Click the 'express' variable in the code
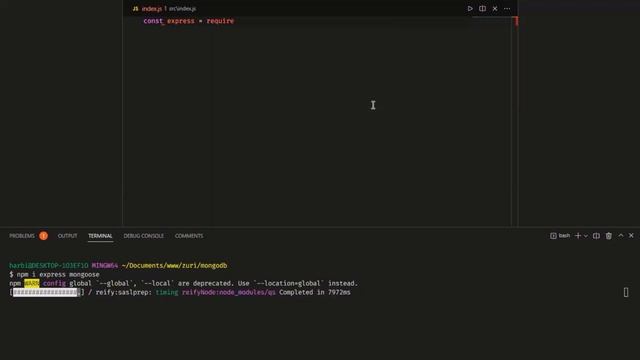 tap(181, 21)
